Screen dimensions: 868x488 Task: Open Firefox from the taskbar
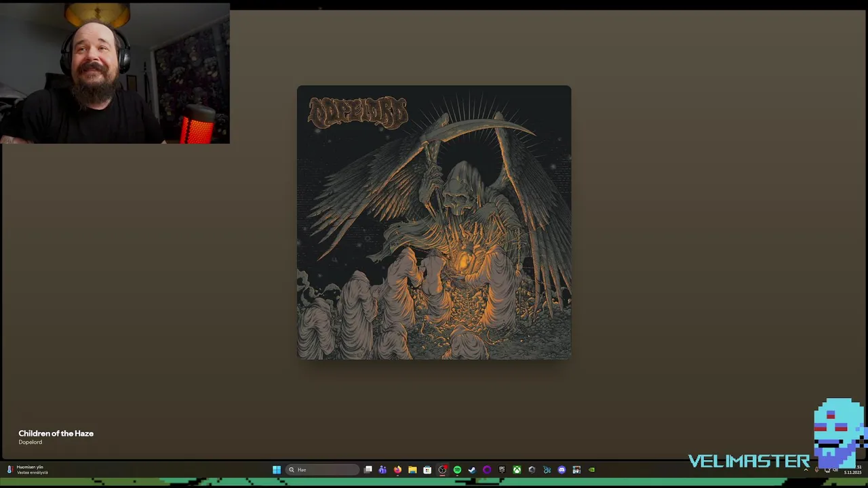pos(397,470)
